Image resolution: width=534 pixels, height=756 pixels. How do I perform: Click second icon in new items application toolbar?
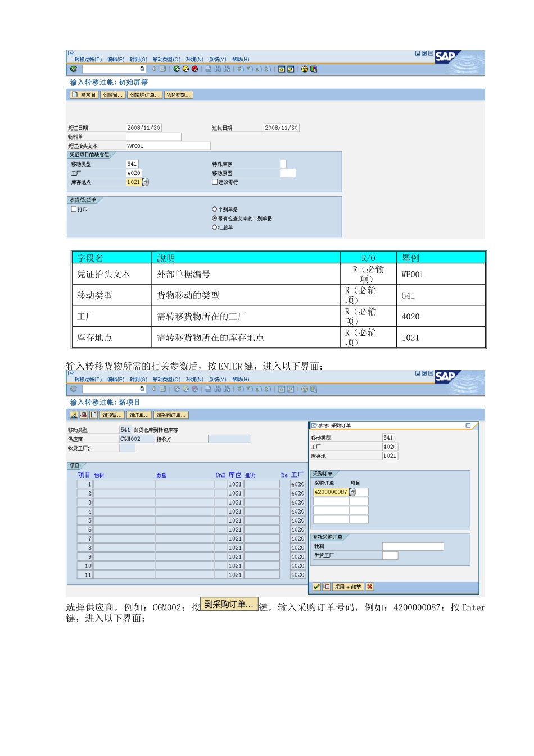[84, 415]
